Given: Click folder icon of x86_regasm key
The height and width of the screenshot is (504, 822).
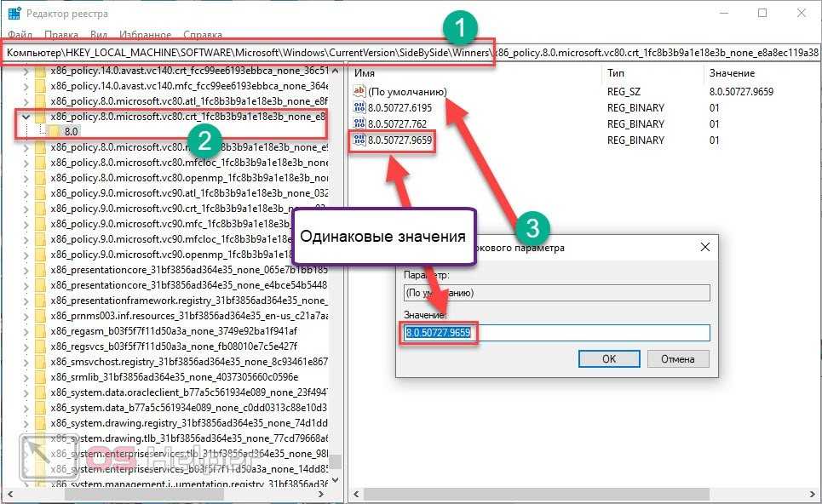Looking at the screenshot, I should [x=40, y=330].
